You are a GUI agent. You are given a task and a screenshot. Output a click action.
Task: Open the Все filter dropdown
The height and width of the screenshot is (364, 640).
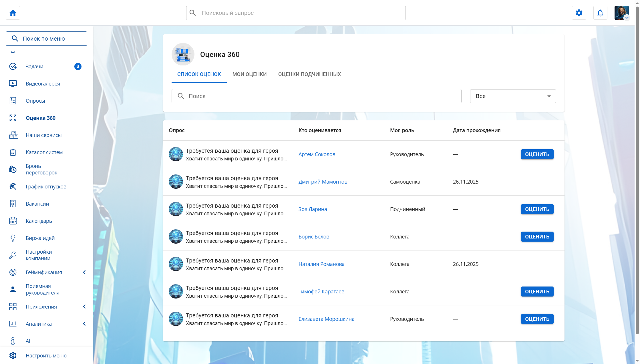512,96
